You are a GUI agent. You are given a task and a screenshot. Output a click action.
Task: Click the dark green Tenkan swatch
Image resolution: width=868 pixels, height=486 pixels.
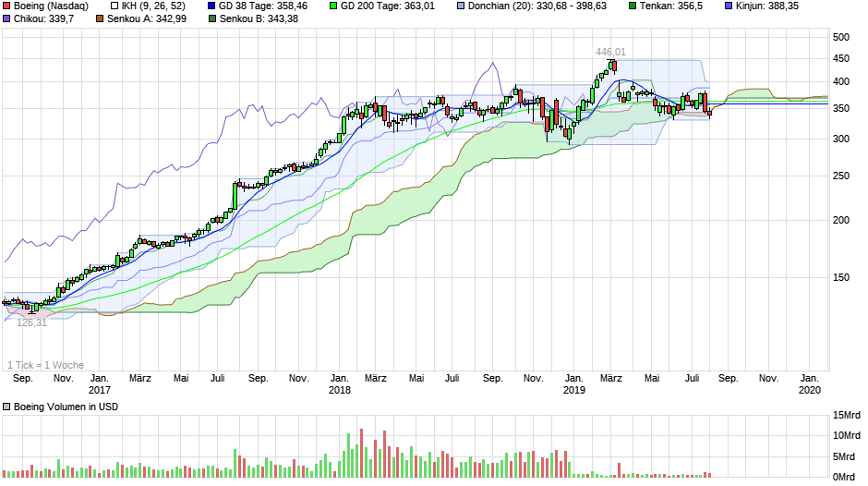tap(633, 6)
